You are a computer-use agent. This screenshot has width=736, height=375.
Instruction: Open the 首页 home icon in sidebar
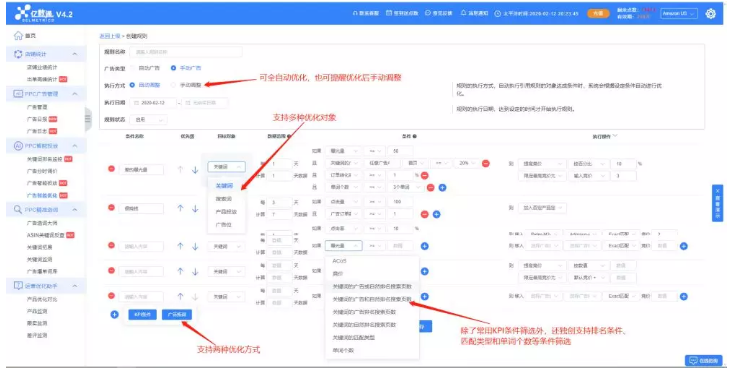point(18,36)
